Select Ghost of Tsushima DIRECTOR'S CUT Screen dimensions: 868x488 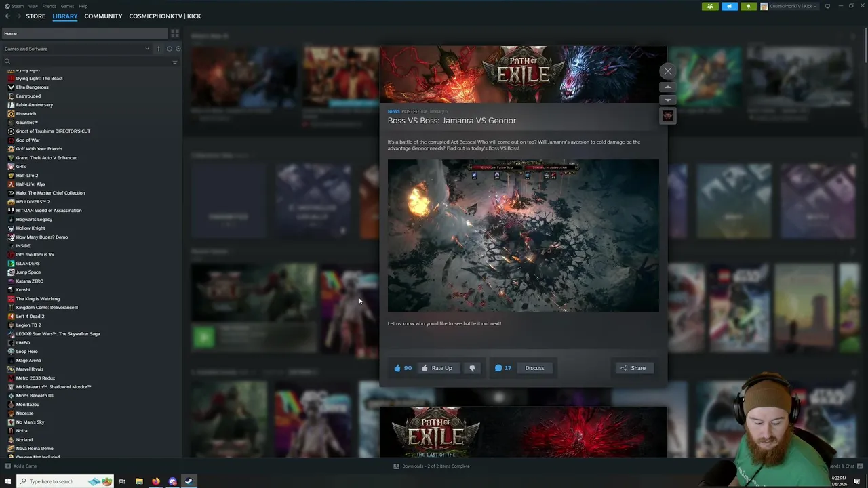(x=53, y=131)
